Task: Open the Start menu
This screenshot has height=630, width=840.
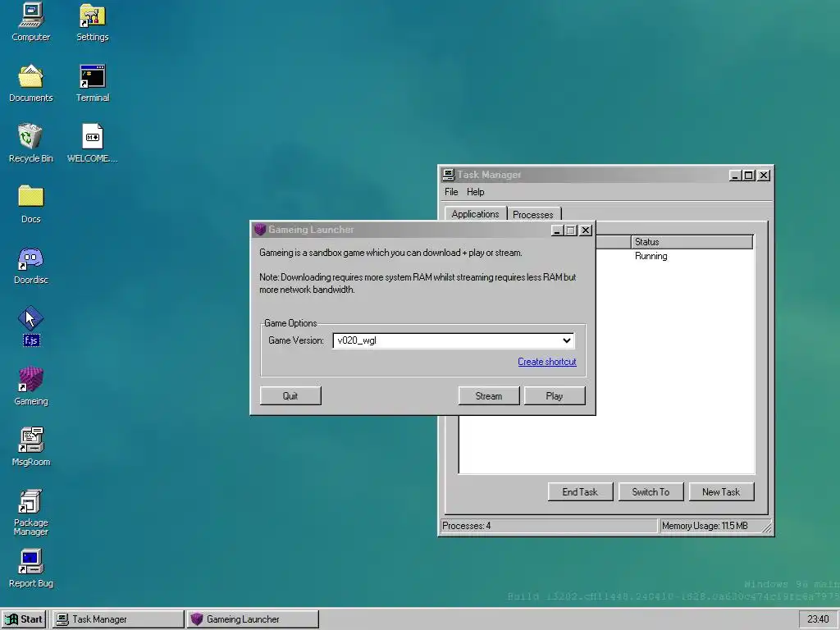Action: click(24, 619)
